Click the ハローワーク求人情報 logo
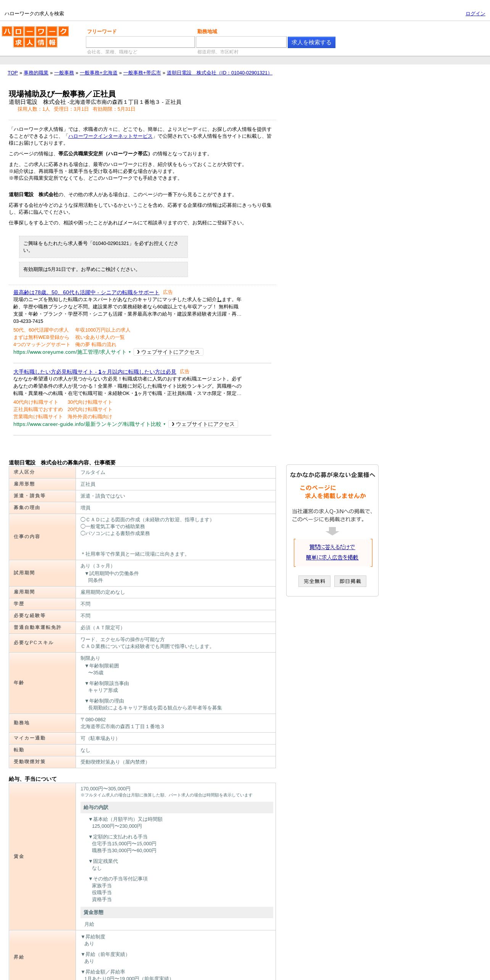The width and height of the screenshot is (490, 980). [35, 37]
